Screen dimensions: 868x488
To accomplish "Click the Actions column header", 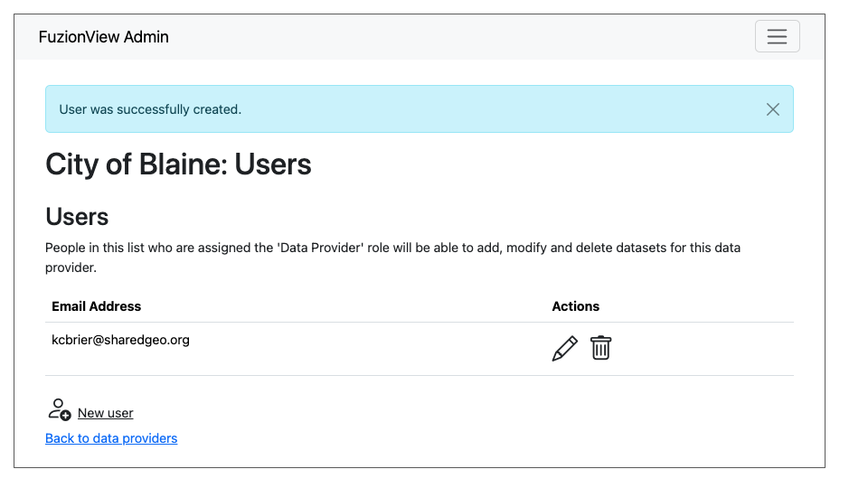I will (x=576, y=306).
